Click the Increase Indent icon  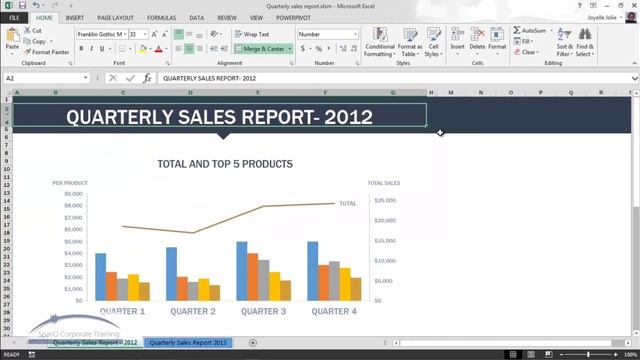coord(224,49)
